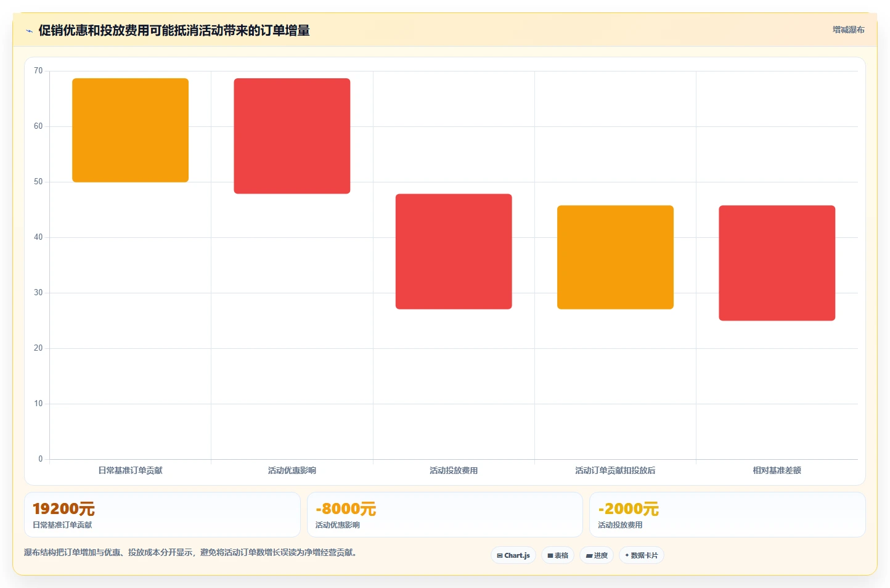Click axis label 日常基准订单贡献
Image resolution: width=890 pixels, height=588 pixels.
point(131,470)
